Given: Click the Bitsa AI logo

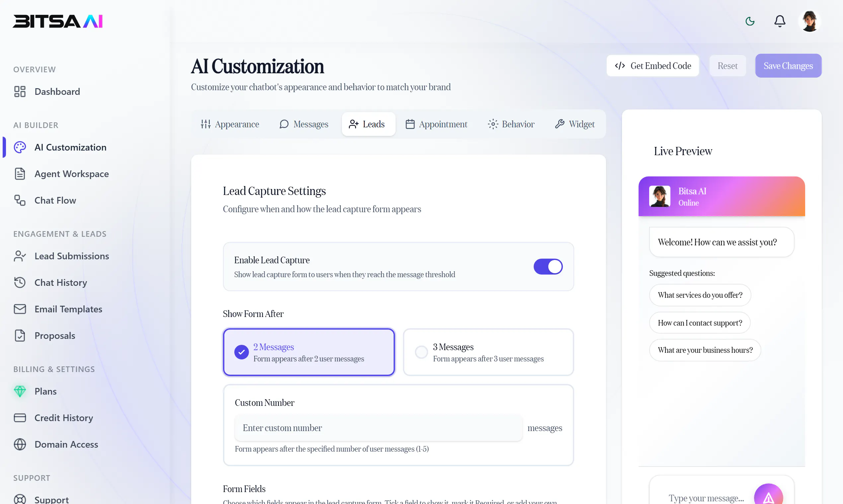Looking at the screenshot, I should pyautogui.click(x=57, y=21).
